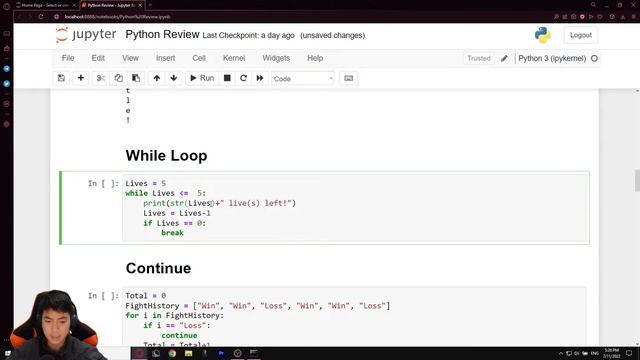This screenshot has width=640, height=360.
Task: Open the Widgets menu
Action: click(x=276, y=58)
